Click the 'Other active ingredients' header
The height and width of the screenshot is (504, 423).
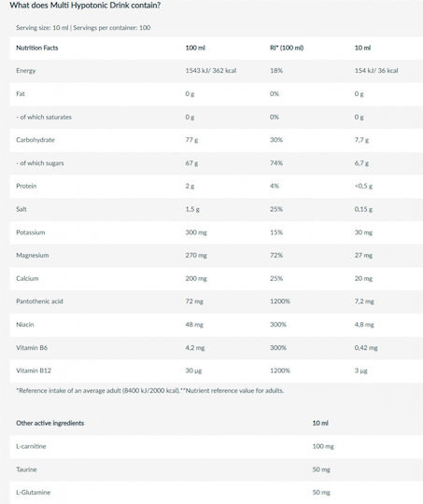pos(49,424)
